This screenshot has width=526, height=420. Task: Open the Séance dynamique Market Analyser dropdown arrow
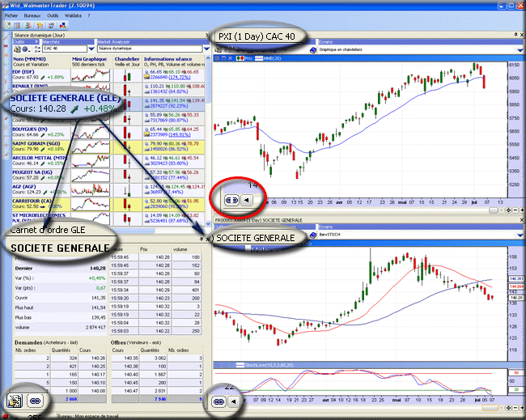pyautogui.click(x=206, y=49)
